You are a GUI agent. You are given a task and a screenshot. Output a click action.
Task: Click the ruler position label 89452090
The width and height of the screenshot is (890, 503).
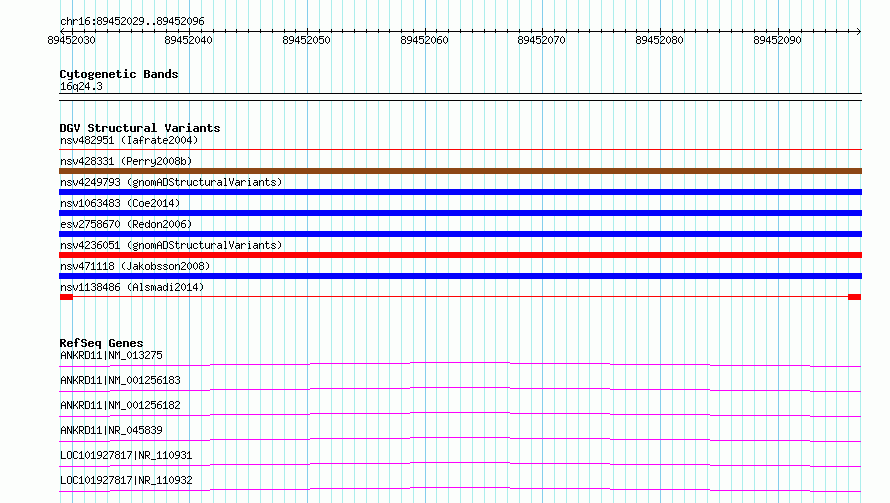point(778,40)
